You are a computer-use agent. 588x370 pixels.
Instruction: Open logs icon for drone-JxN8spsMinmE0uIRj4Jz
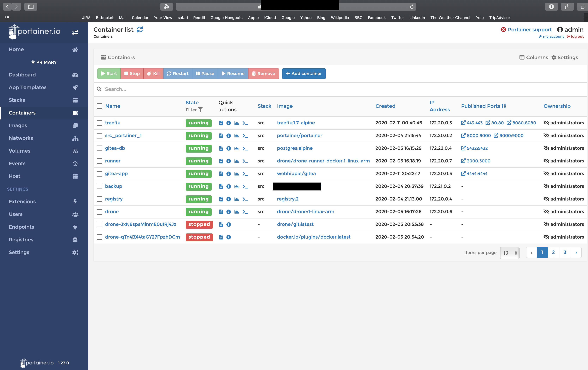(x=221, y=224)
